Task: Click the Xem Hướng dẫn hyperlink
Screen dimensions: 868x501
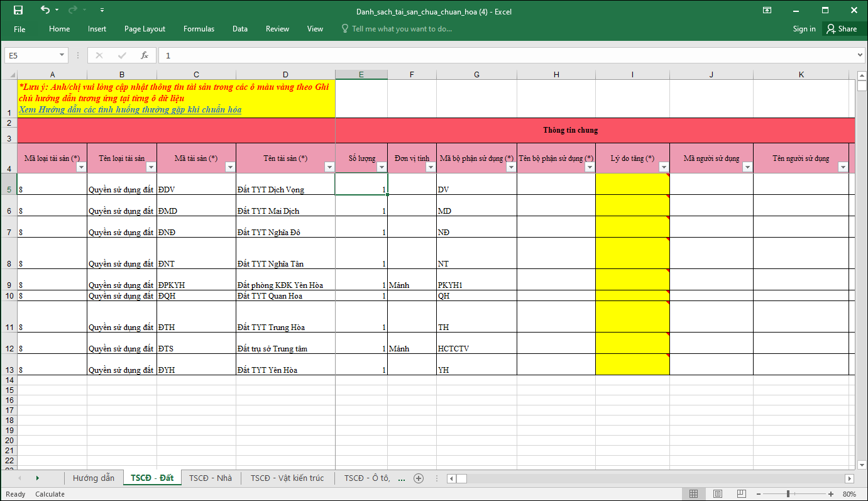Action: tap(130, 109)
